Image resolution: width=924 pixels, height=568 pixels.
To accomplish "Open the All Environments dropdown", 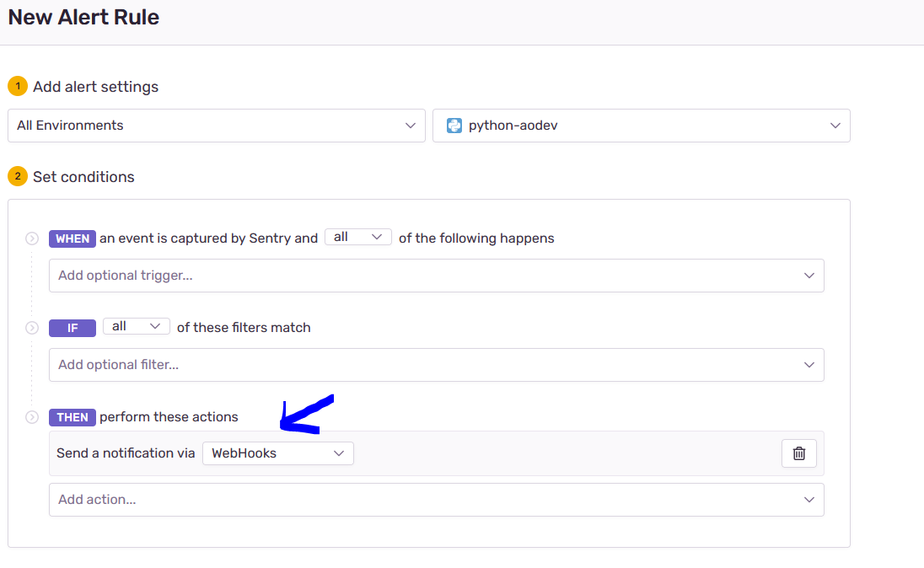I will tap(216, 126).
